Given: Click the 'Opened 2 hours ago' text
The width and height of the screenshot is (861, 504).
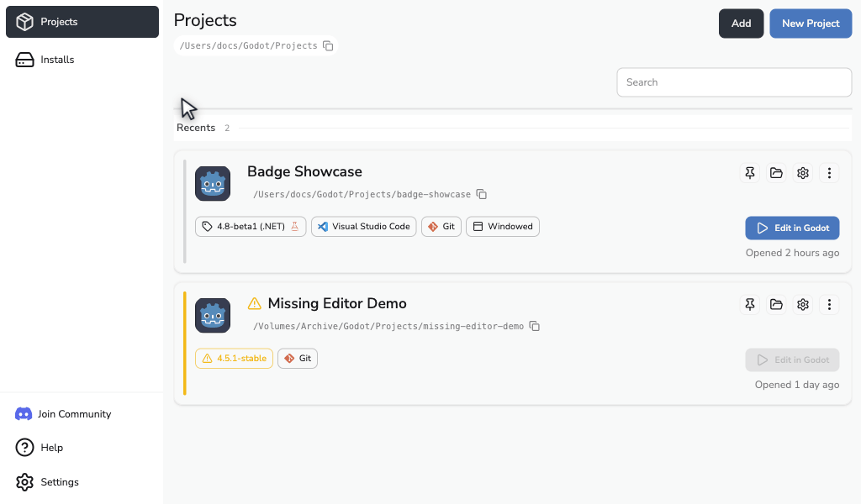Looking at the screenshot, I should (792, 253).
